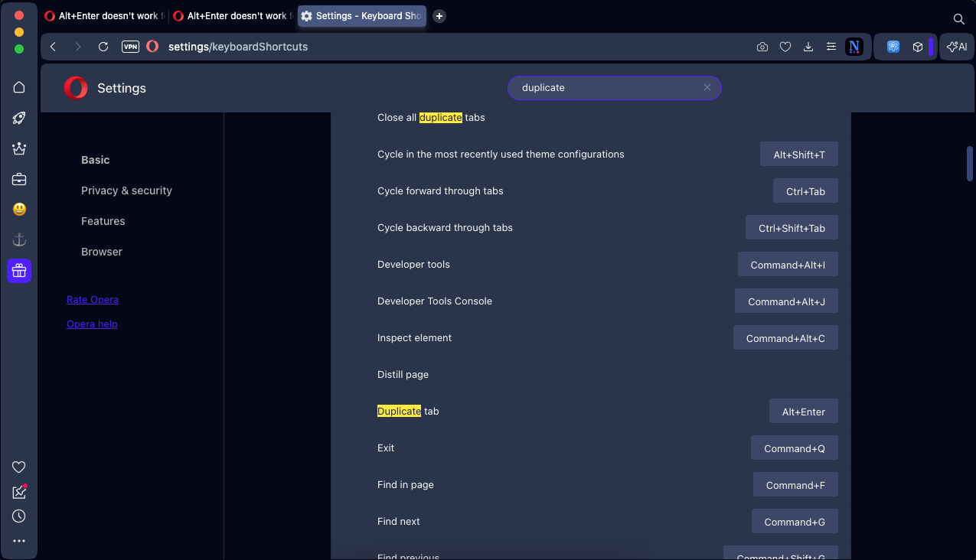Image resolution: width=976 pixels, height=560 pixels.
Task: Click the heart bookmark icon in address bar
Action: (x=785, y=47)
